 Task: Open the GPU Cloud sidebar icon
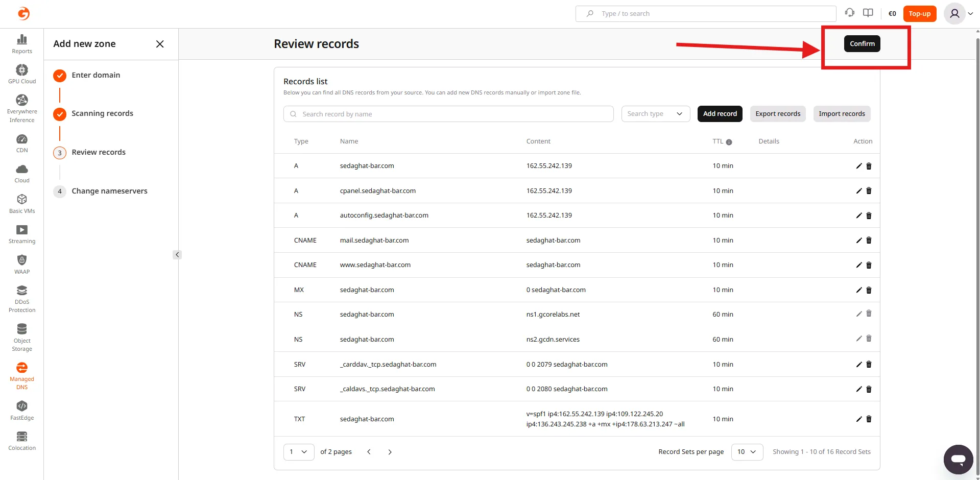tap(21, 74)
